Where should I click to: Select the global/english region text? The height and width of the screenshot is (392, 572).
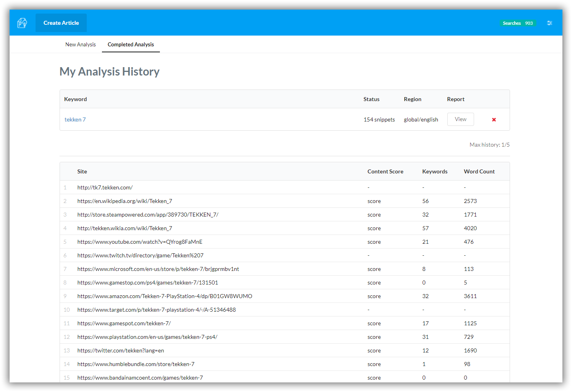tap(421, 119)
